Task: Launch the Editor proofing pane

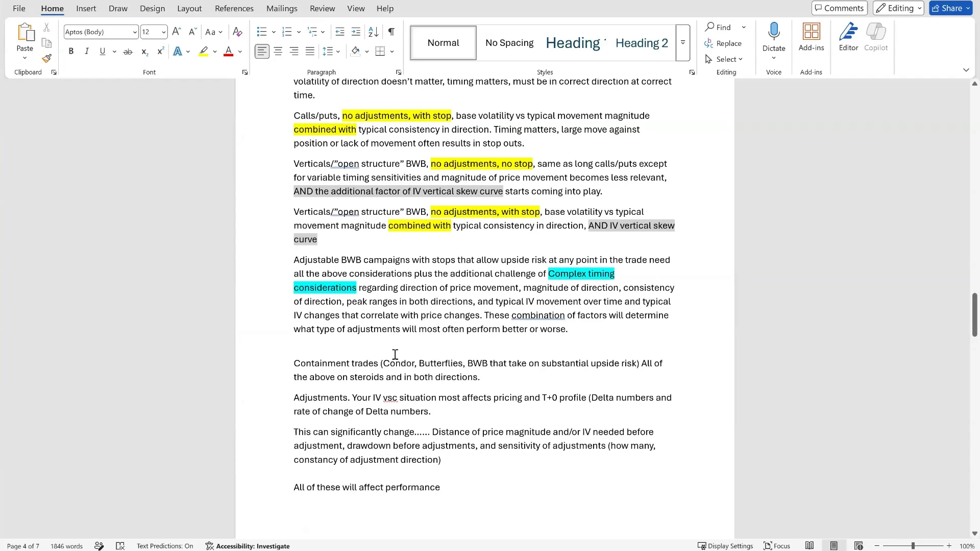Action: 848,37
